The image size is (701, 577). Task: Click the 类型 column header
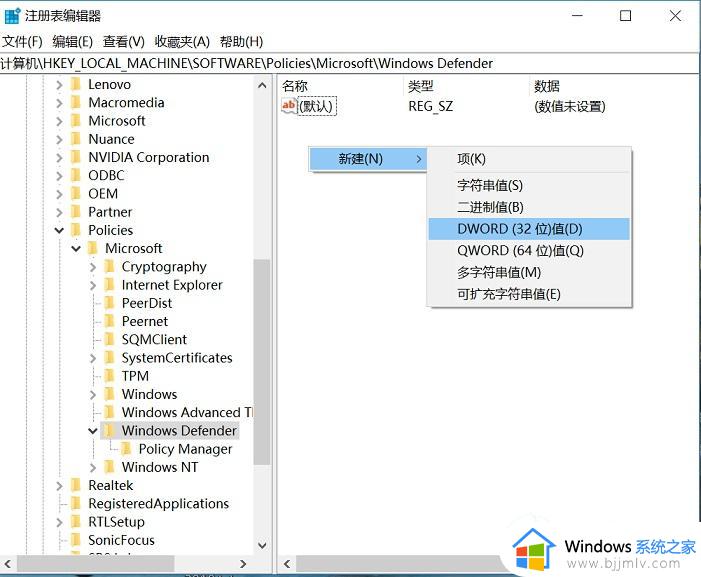point(467,86)
